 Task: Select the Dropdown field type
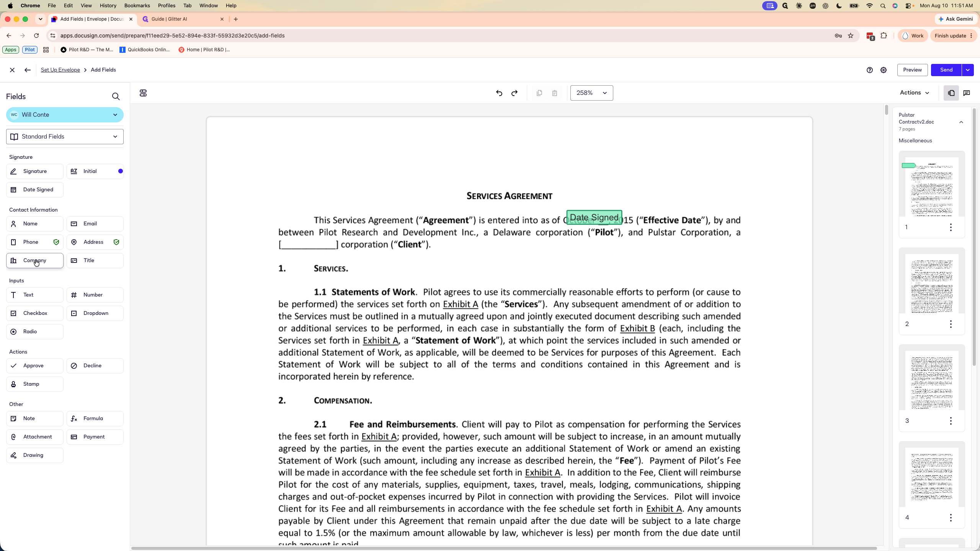pyautogui.click(x=95, y=313)
